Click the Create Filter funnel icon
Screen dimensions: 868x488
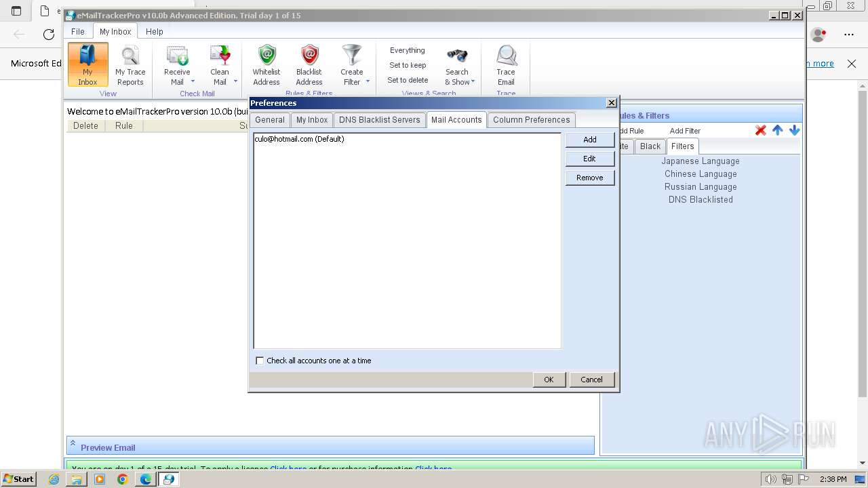[351, 56]
